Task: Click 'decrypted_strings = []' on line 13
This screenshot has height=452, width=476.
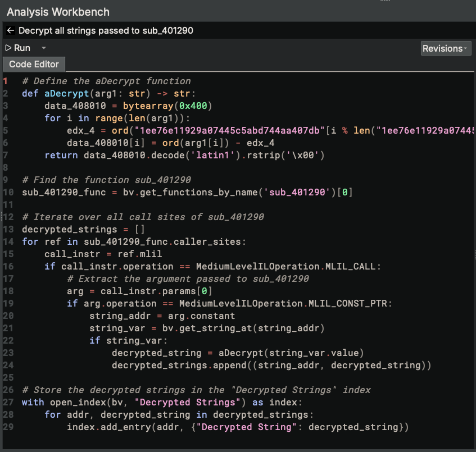Action: click(x=84, y=229)
